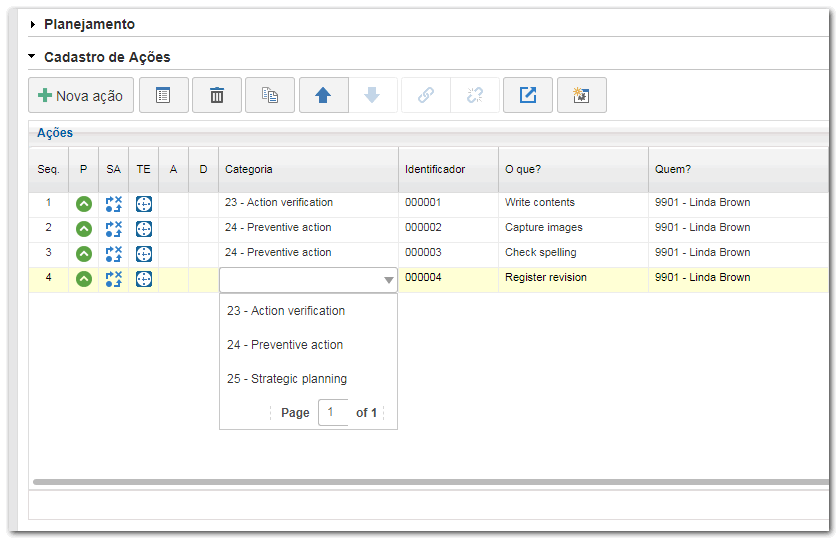Click the page number input field
This screenshot has height=541, width=839.
pyautogui.click(x=333, y=412)
